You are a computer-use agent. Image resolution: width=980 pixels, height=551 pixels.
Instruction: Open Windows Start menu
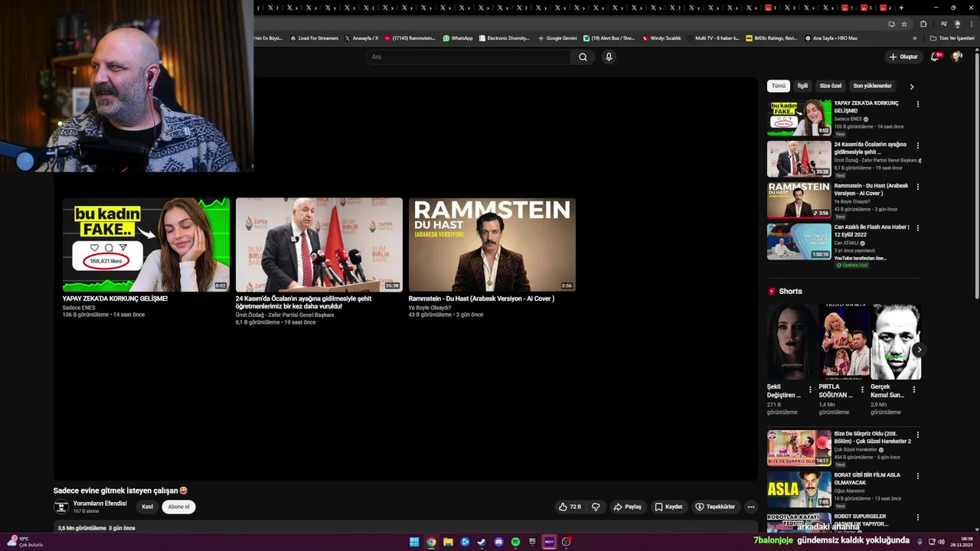tap(414, 542)
